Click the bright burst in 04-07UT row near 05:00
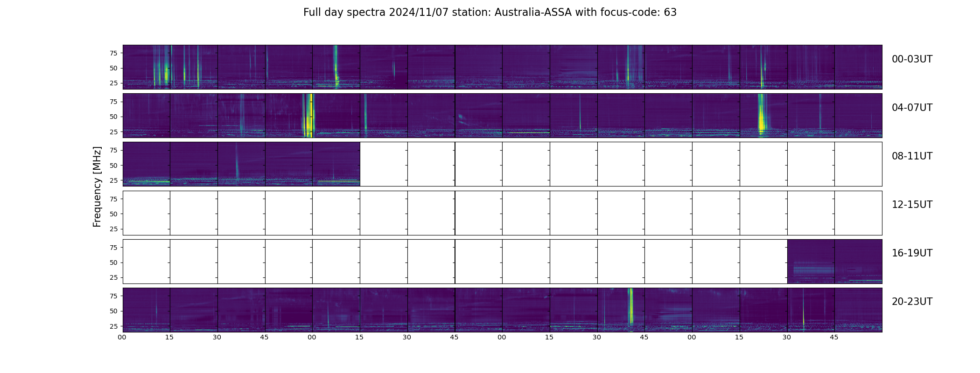Viewport: 980px width, 373px height. [308, 116]
